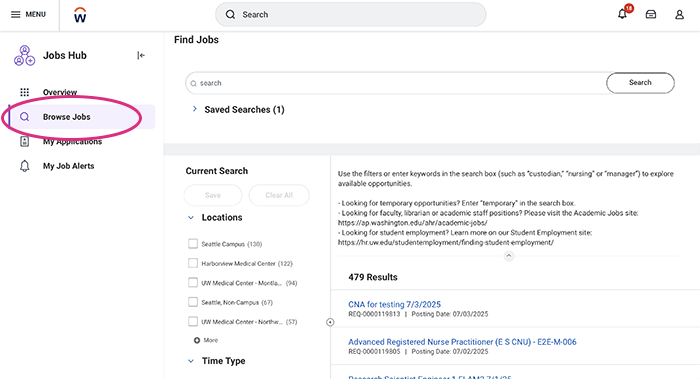Click More to show additional locations
This screenshot has width=700, height=379.
pyautogui.click(x=211, y=340)
